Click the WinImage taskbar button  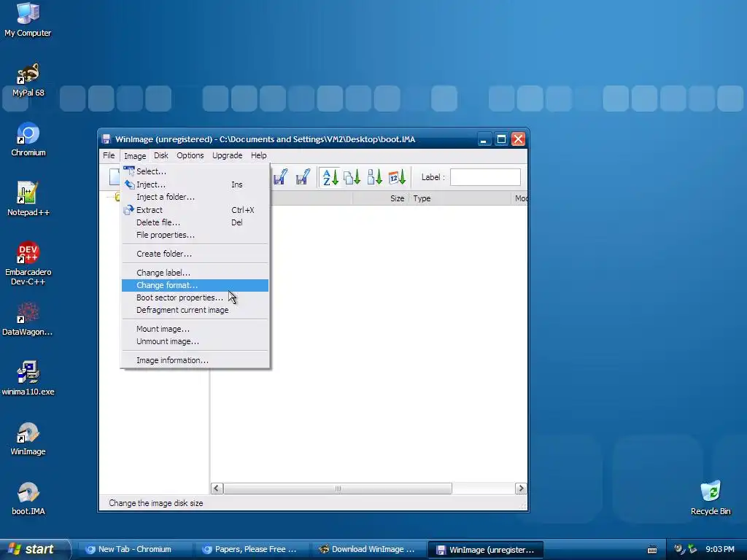click(x=485, y=550)
